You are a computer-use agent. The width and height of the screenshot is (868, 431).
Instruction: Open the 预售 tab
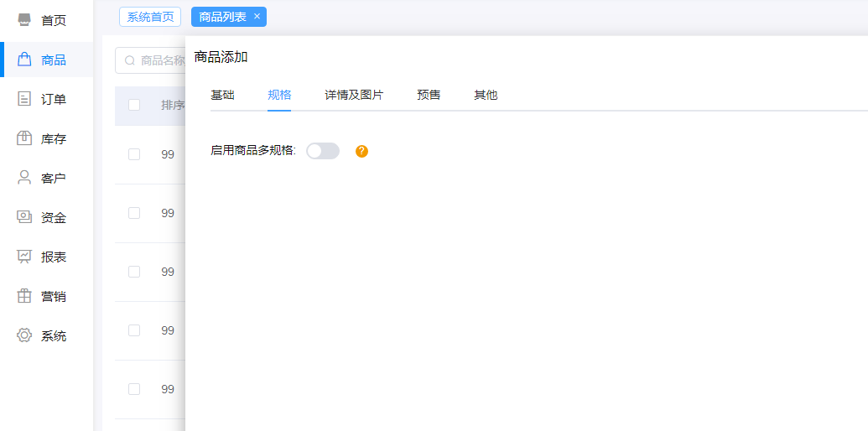pos(429,96)
